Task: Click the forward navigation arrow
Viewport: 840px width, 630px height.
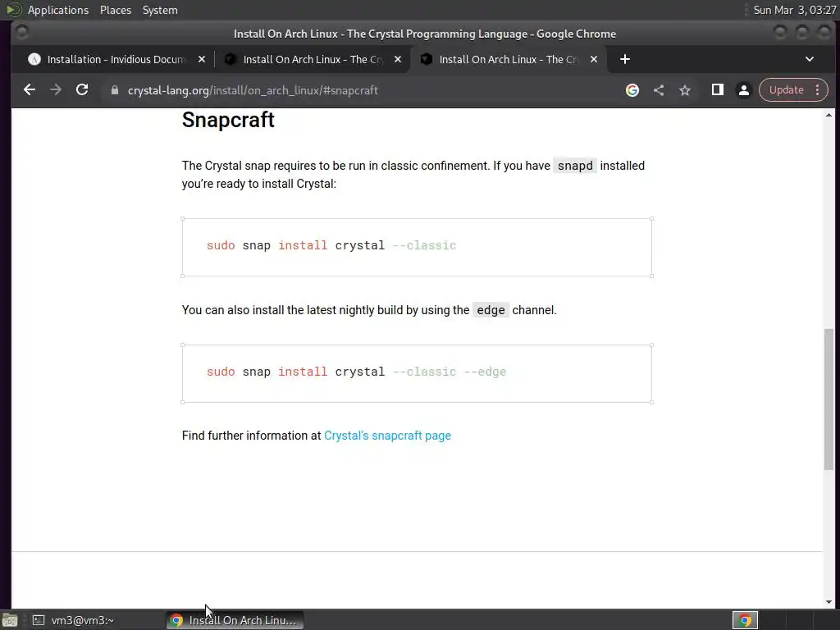Action: coord(56,90)
